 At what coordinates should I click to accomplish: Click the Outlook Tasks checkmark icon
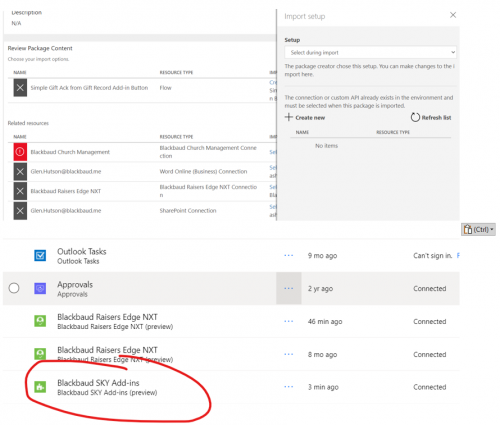point(40,256)
